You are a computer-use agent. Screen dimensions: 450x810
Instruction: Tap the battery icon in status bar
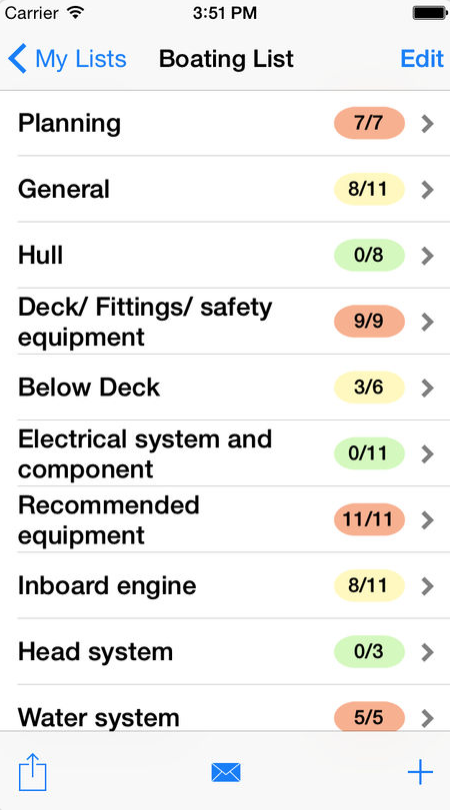429,13
